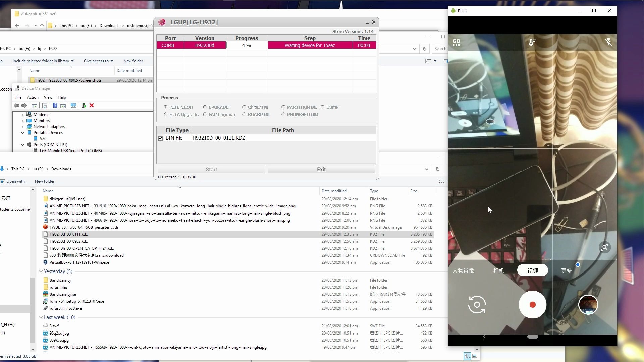Expand the Network adapters category
Screen dimensions: 644x362
coord(22,126)
